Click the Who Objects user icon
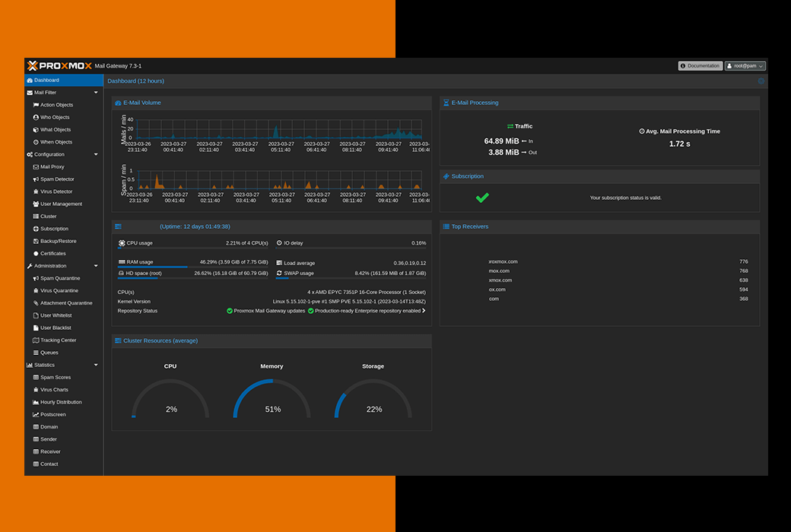This screenshot has height=532, width=791. [x=36, y=118]
